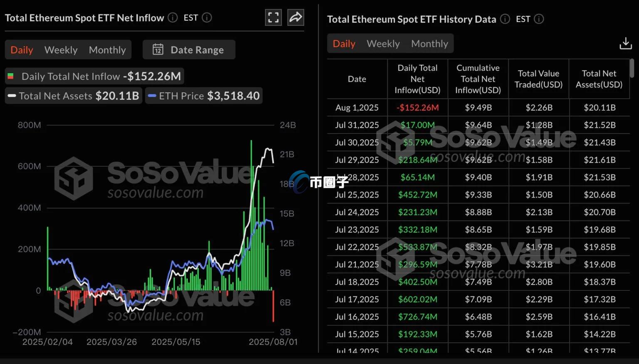Click the Aug 1,2025 inflow value

coord(417,107)
